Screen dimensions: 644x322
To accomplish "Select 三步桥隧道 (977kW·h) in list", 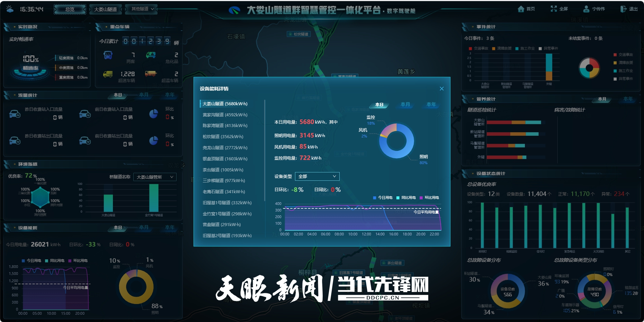I will [x=224, y=181].
